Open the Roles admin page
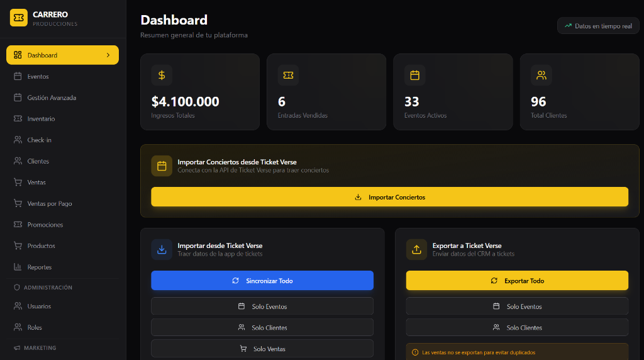 tap(62, 327)
